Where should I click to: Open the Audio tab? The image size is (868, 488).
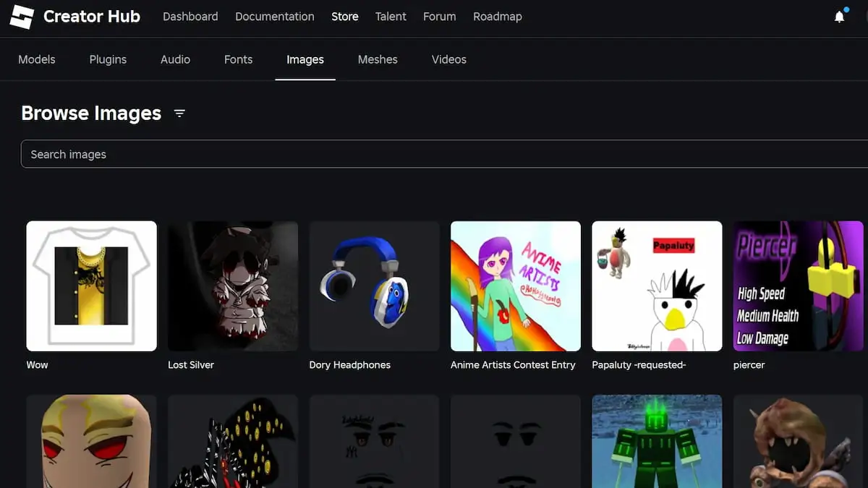click(x=175, y=59)
